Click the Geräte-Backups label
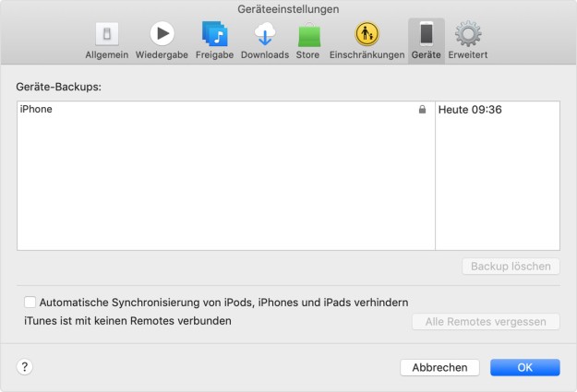Screen dimensions: 577x392 click(58, 87)
